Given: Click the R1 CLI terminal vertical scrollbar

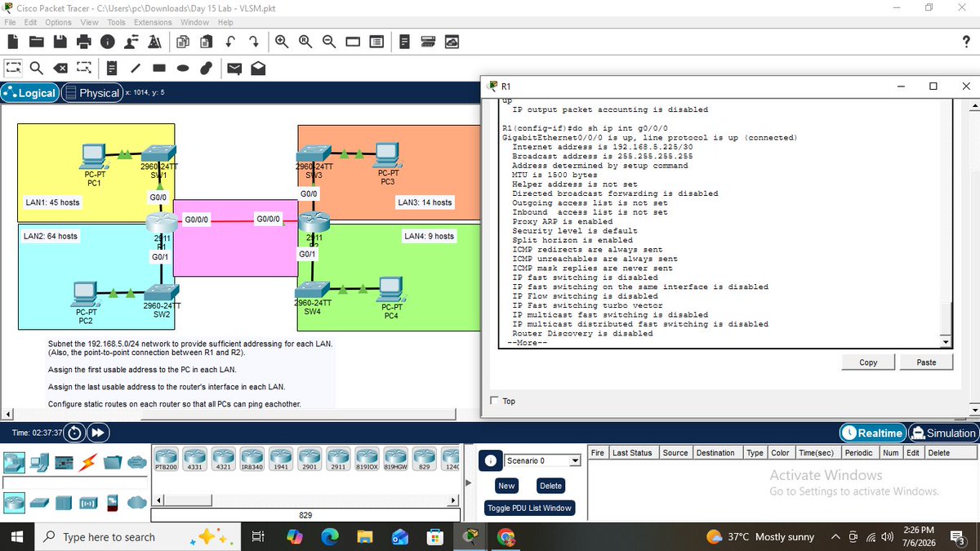Looking at the screenshot, I should [x=947, y=319].
